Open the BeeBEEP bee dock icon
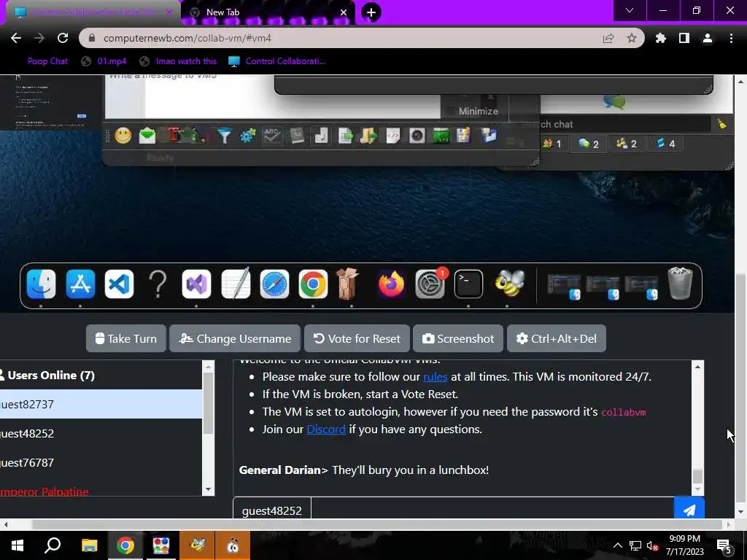747x560 pixels. (x=509, y=282)
